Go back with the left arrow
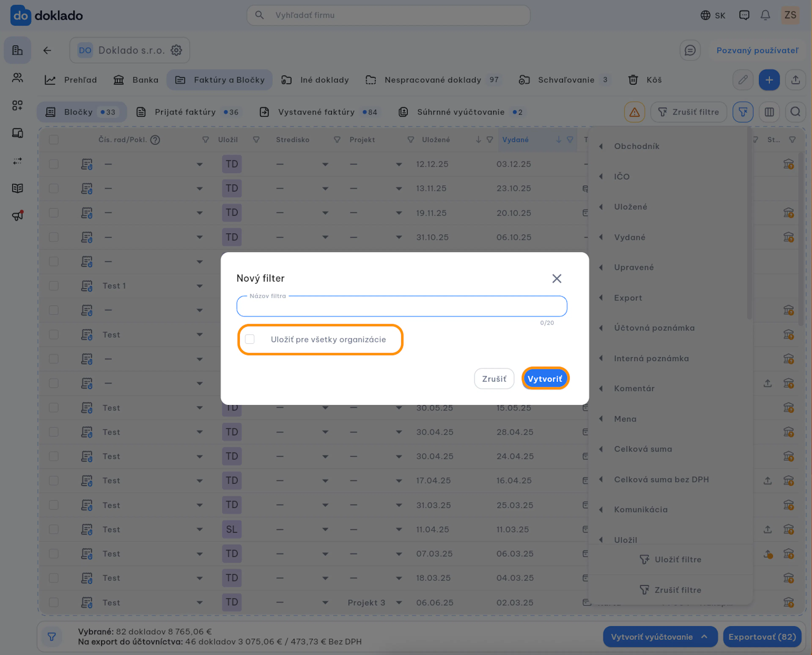Screen dimensions: 812x655 point(47,50)
